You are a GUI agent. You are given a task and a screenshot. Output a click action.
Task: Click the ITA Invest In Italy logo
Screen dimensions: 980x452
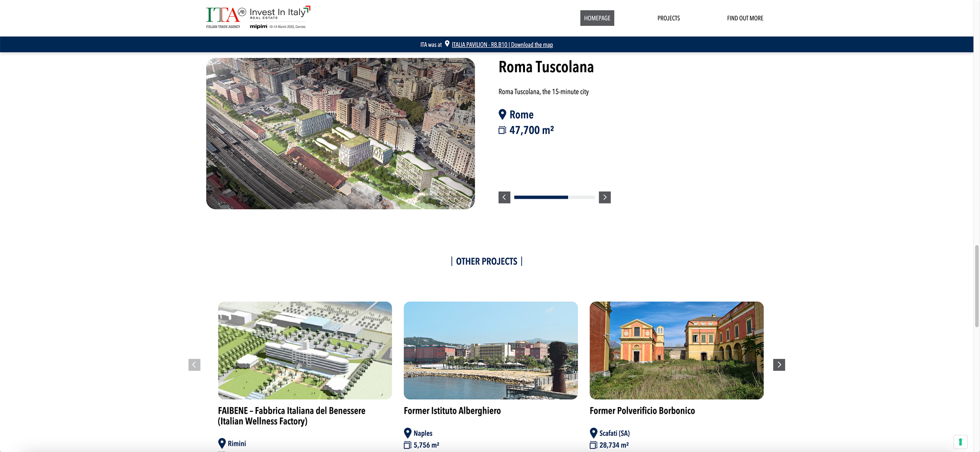point(258,18)
